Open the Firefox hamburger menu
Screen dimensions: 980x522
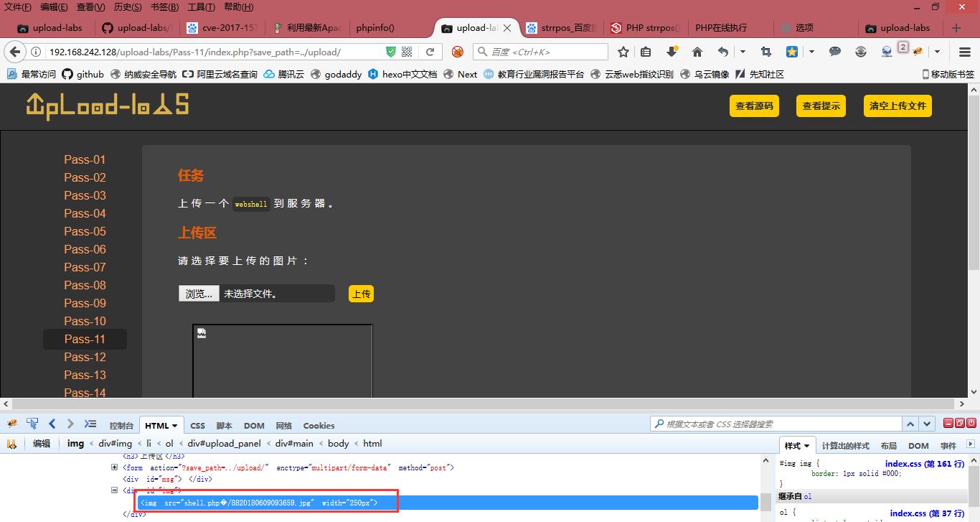(965, 52)
